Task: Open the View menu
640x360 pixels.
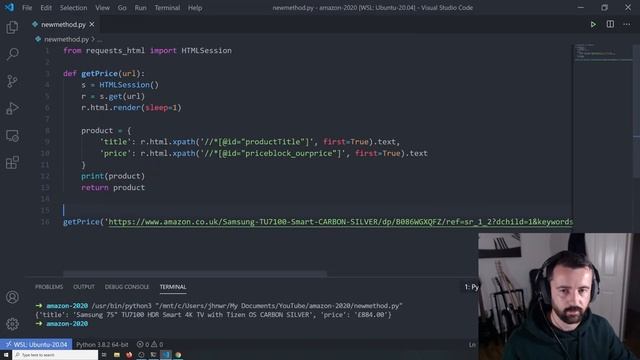Action: [x=102, y=8]
